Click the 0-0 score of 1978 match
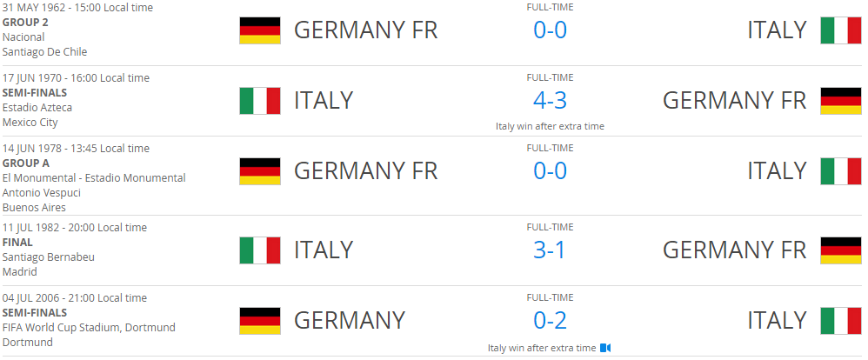868x360 pixels. click(x=550, y=170)
